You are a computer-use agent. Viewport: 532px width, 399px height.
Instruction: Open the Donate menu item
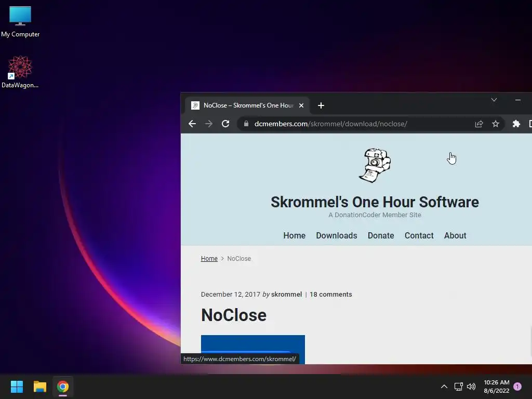click(x=381, y=235)
